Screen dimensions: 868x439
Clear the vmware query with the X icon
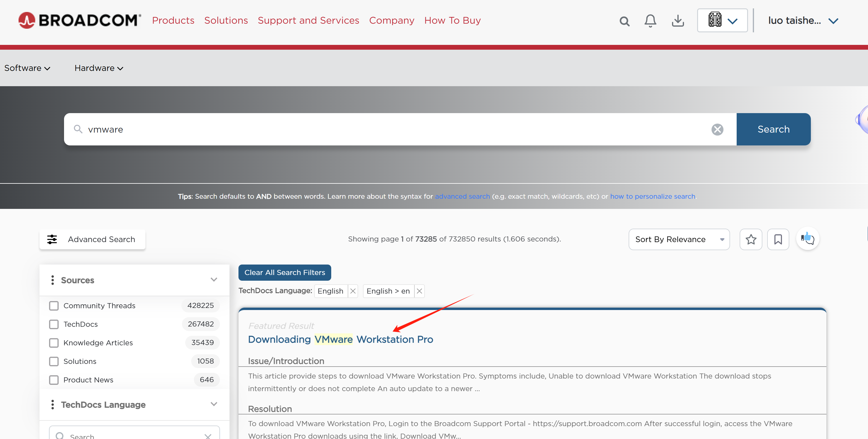718,129
